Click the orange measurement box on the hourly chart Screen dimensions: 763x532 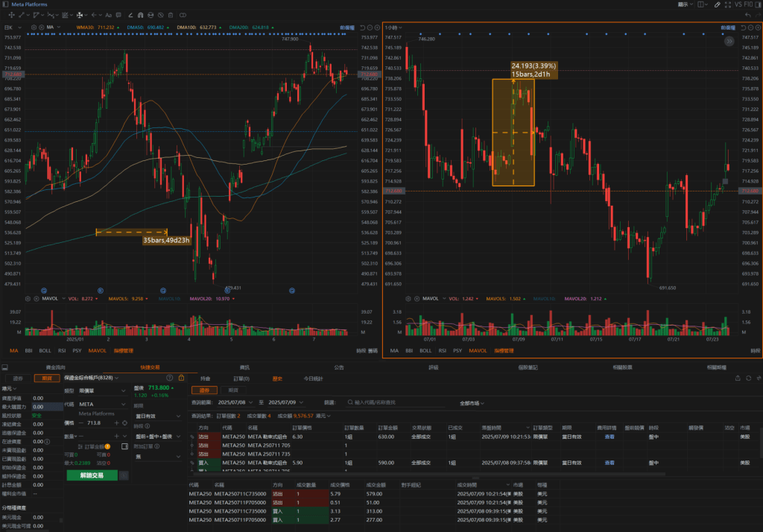[513, 133]
